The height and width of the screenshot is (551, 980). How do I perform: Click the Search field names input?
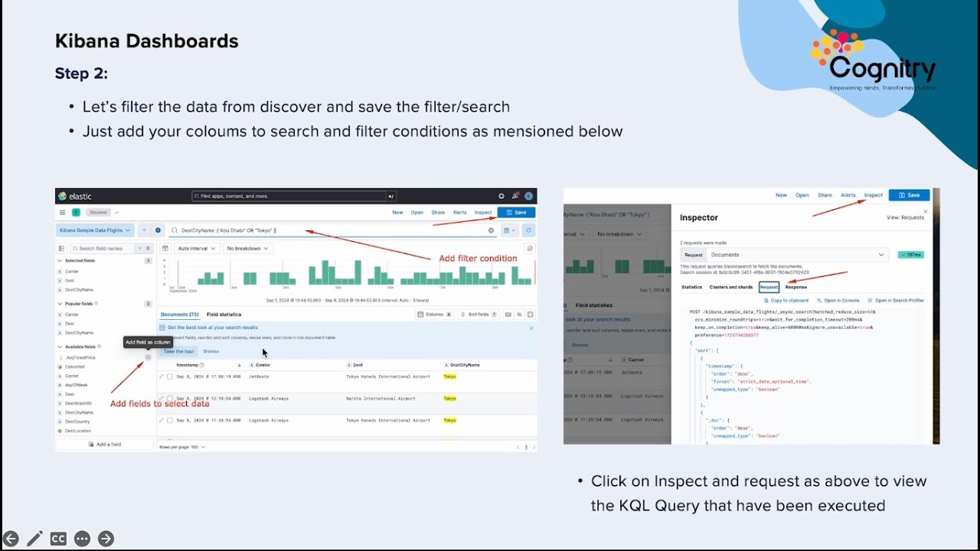coord(102,249)
